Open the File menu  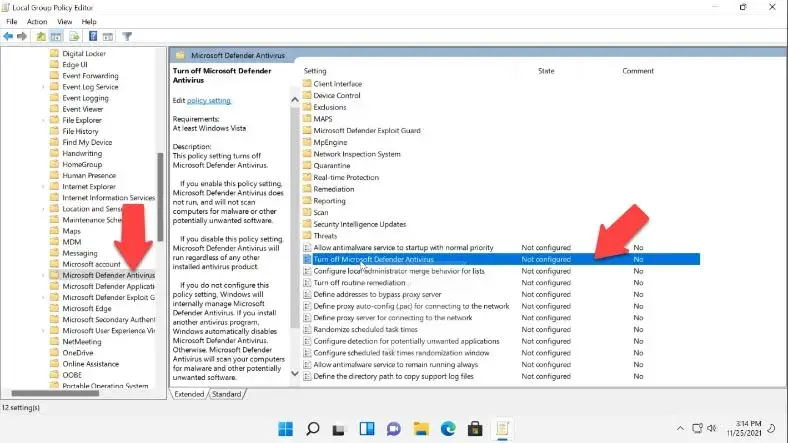point(12,22)
